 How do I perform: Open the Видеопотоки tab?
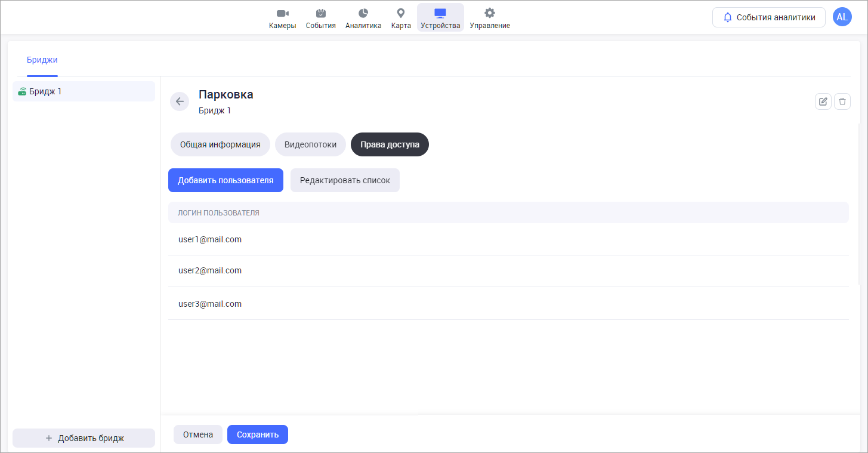point(310,144)
